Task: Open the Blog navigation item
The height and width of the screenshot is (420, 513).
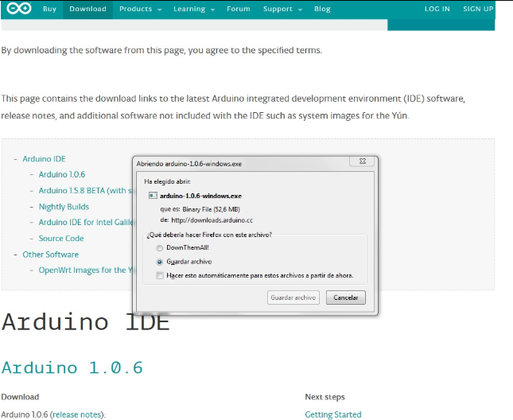Action: click(322, 10)
